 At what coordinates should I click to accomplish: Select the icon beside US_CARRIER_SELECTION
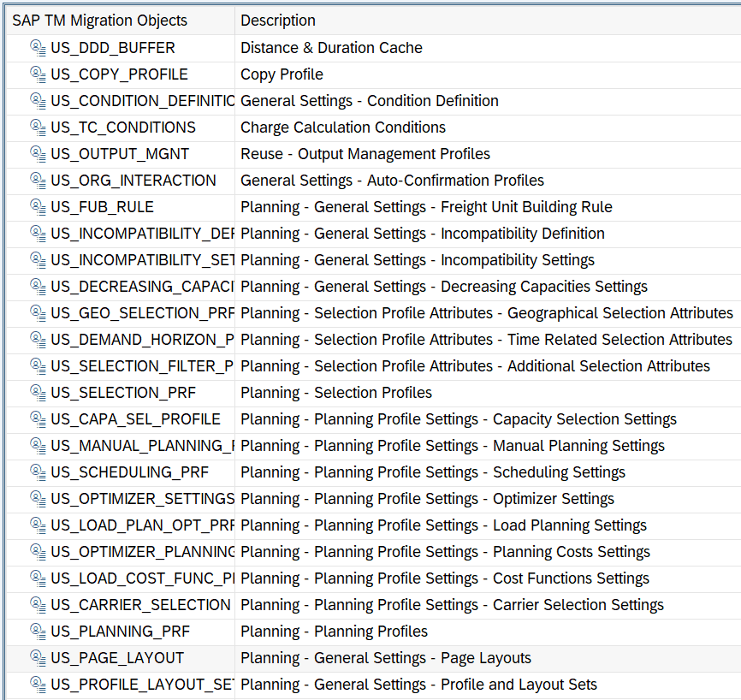[x=38, y=604]
